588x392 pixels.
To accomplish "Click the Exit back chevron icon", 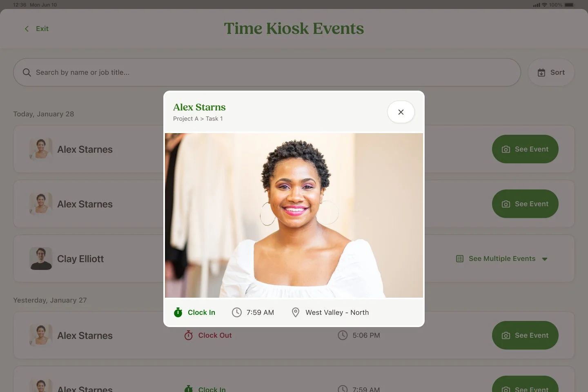I will coord(27,29).
